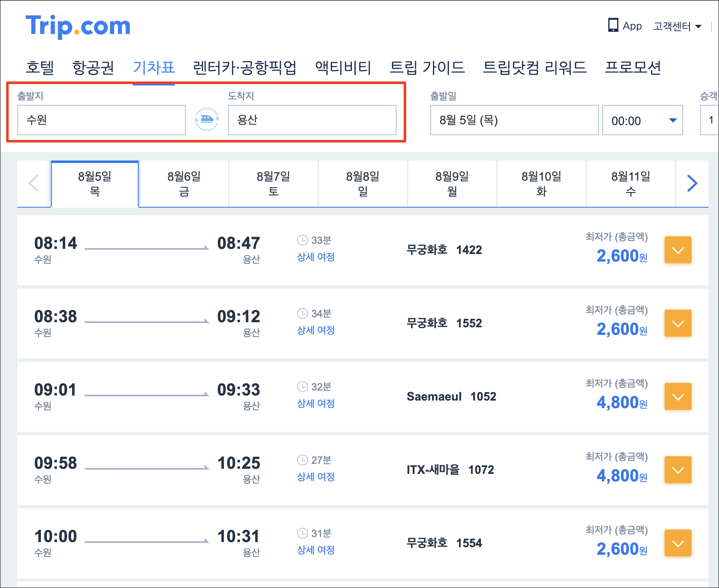Click the 33분 duration text

(321, 240)
